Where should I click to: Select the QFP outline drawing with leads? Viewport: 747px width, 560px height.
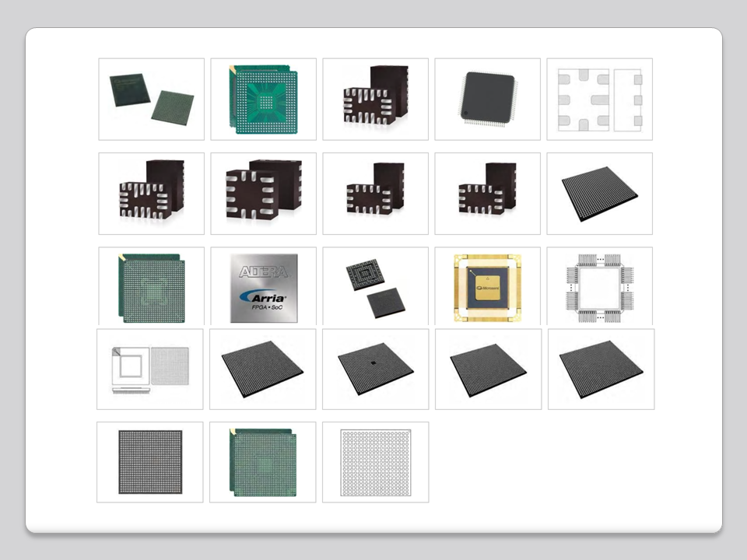(599, 285)
